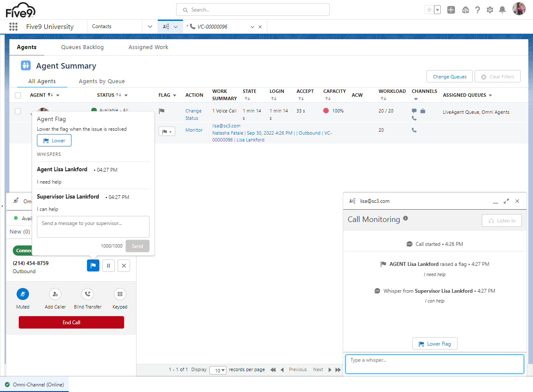
Task: Open the records per page dropdown
Action: click(x=217, y=370)
